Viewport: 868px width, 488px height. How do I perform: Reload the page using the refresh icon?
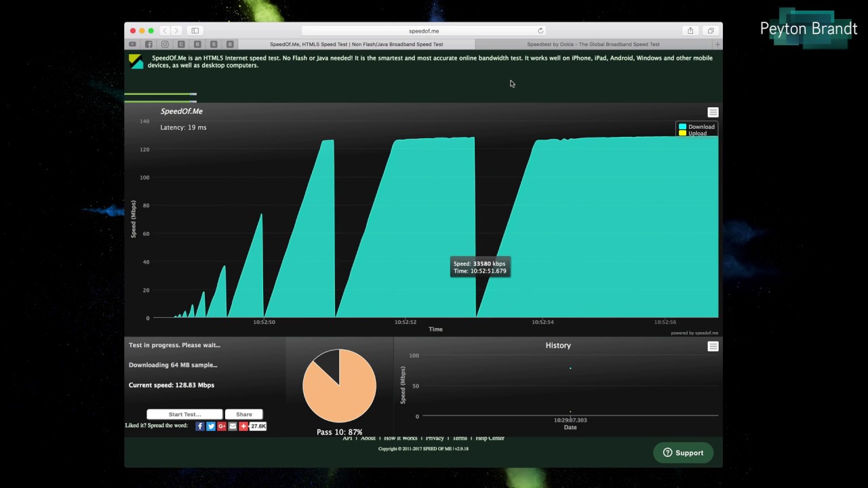click(x=540, y=30)
